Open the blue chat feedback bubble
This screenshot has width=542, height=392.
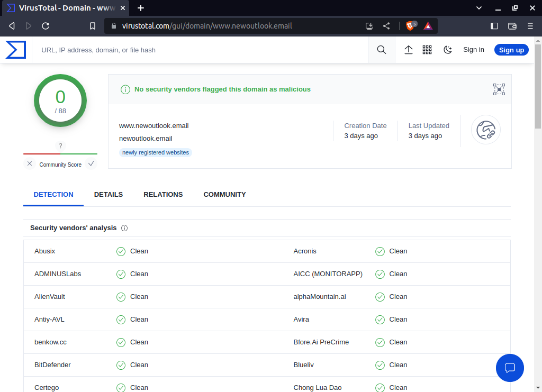coord(510,368)
